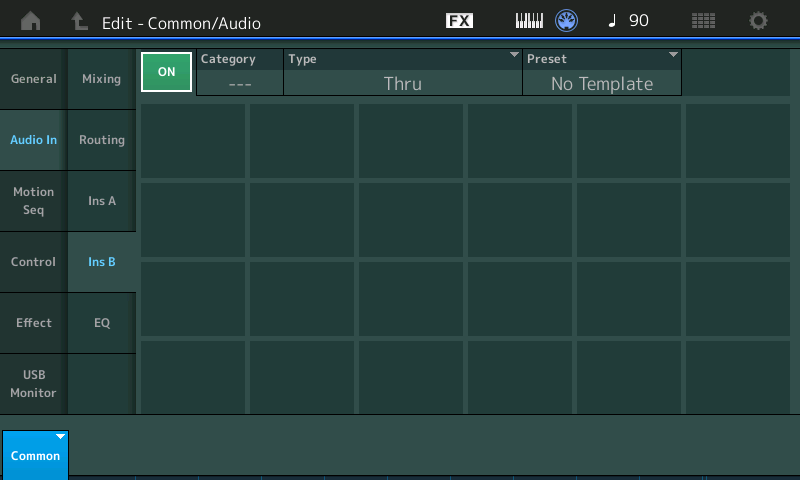Open the Mixing sub-tab
The height and width of the screenshot is (480, 800).
coord(101,79)
